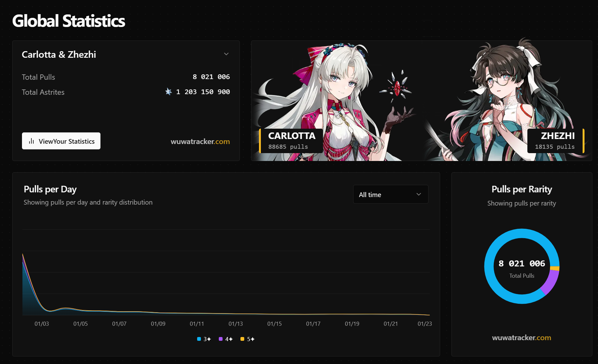This screenshot has width=598, height=364.
Task: Click the Total Astrites label
Action: click(x=43, y=92)
